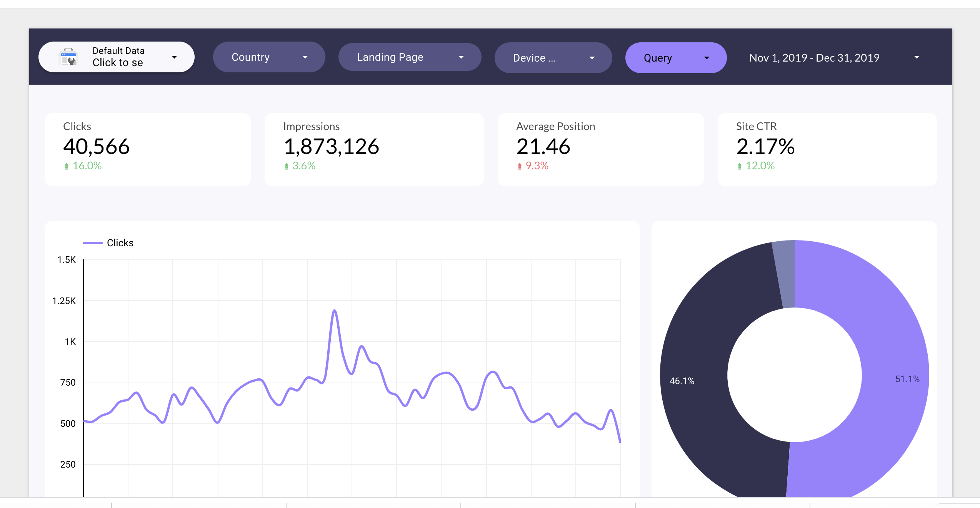Select the Clicks scorecard value 40,566

(97, 147)
